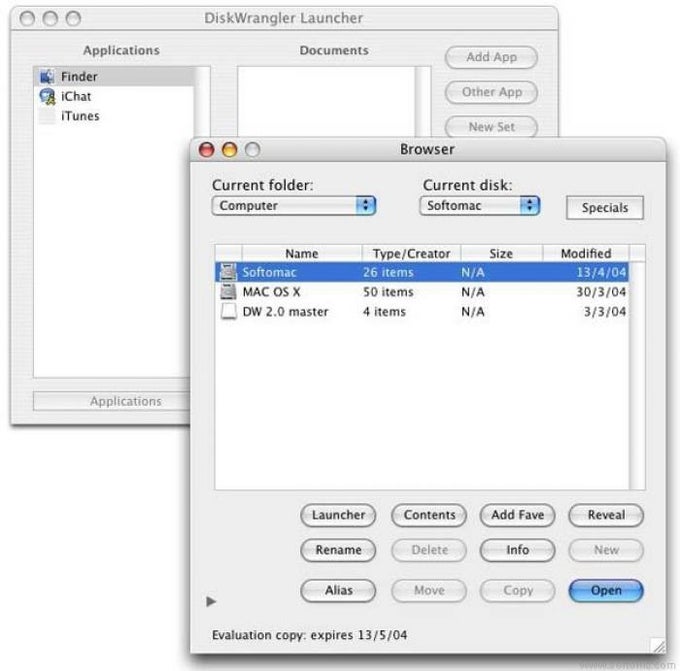This screenshot has height=671, width=680.
Task: Select the DW 2.0 master row name
Action: [285, 312]
